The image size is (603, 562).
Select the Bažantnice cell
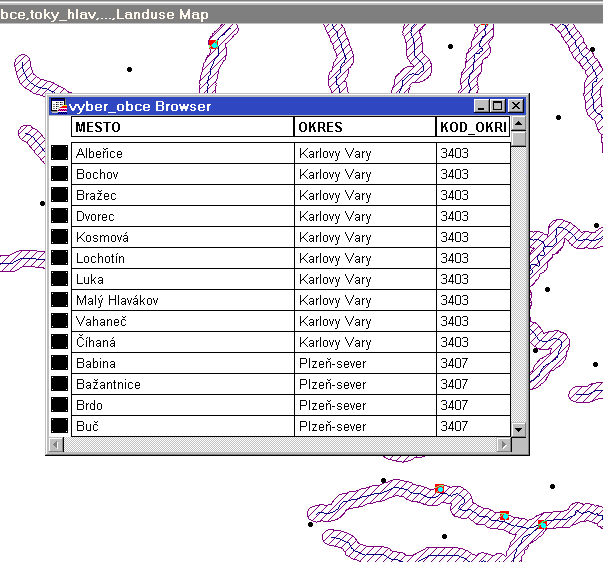tap(183, 384)
